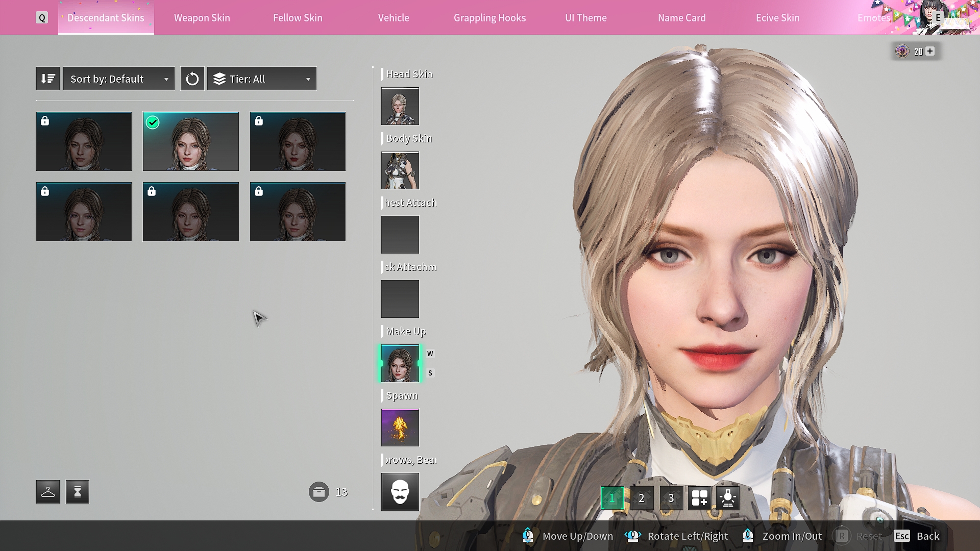Select the locked makeup with red forehead mark

[x=298, y=141]
